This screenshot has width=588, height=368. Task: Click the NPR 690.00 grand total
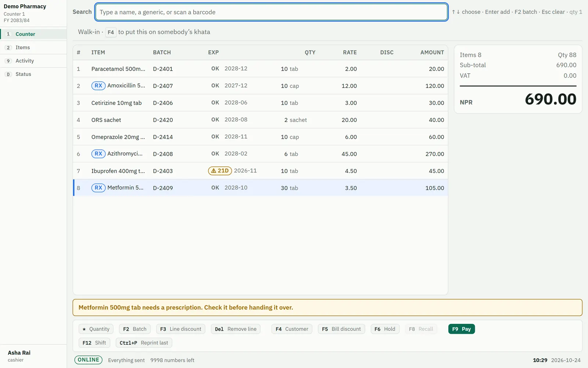[x=551, y=99]
